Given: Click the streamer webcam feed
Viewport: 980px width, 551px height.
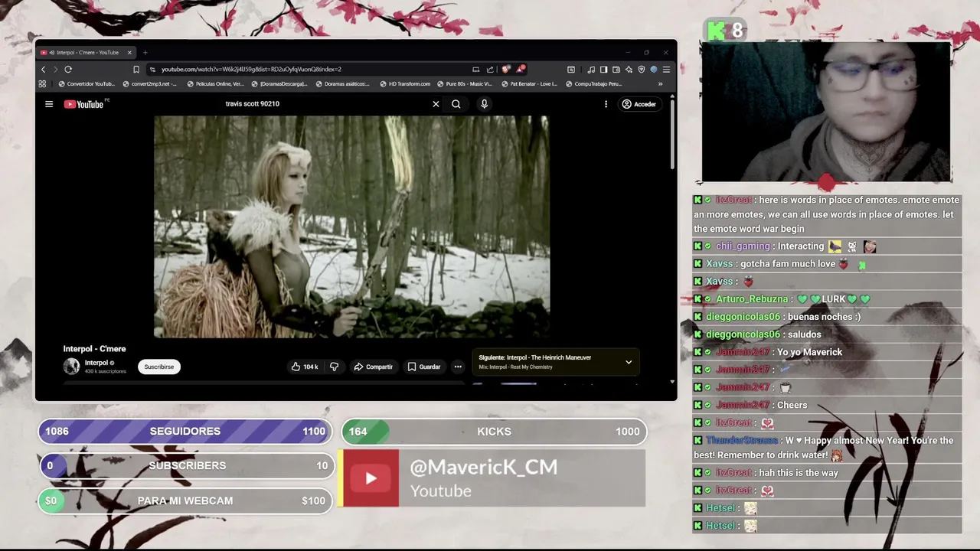Looking at the screenshot, I should (x=827, y=112).
